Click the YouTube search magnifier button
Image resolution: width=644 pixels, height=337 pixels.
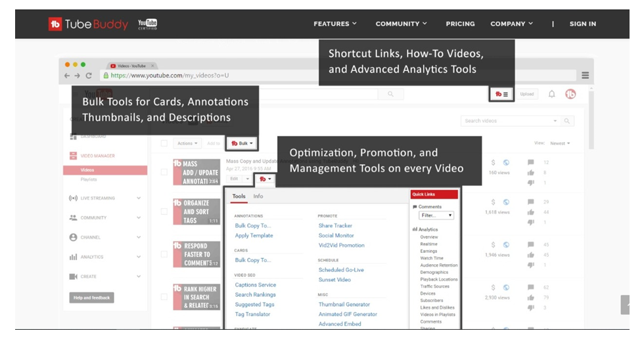(390, 94)
